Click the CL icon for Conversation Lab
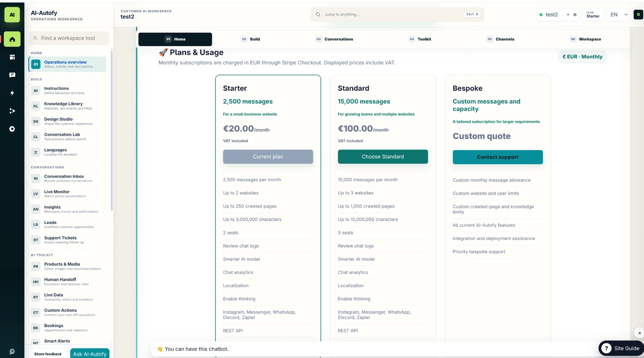The height and width of the screenshot is (358, 644). click(36, 137)
